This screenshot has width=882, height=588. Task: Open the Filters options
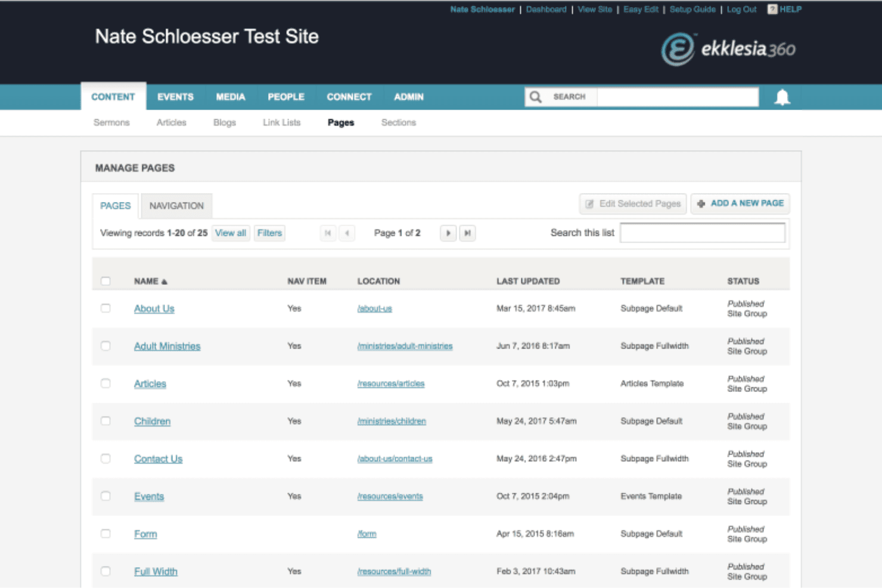pos(269,233)
